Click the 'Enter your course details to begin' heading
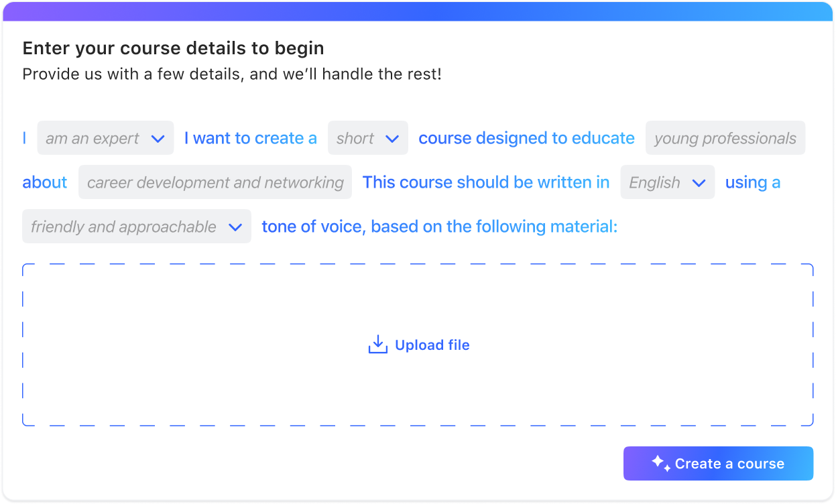Image resolution: width=836 pixels, height=504 pixels. point(173,48)
